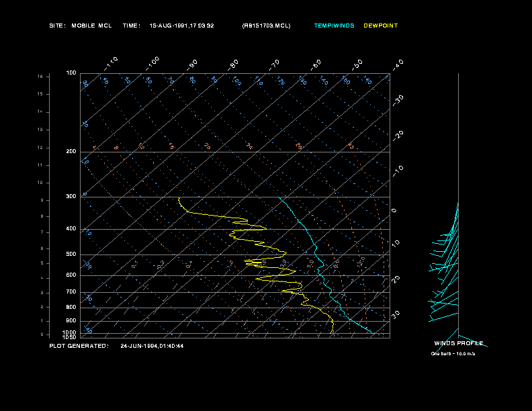This screenshot has width=532, height=411.
Task: Click the cyan "TEMP/WINDS" legend label
Action: point(335,26)
